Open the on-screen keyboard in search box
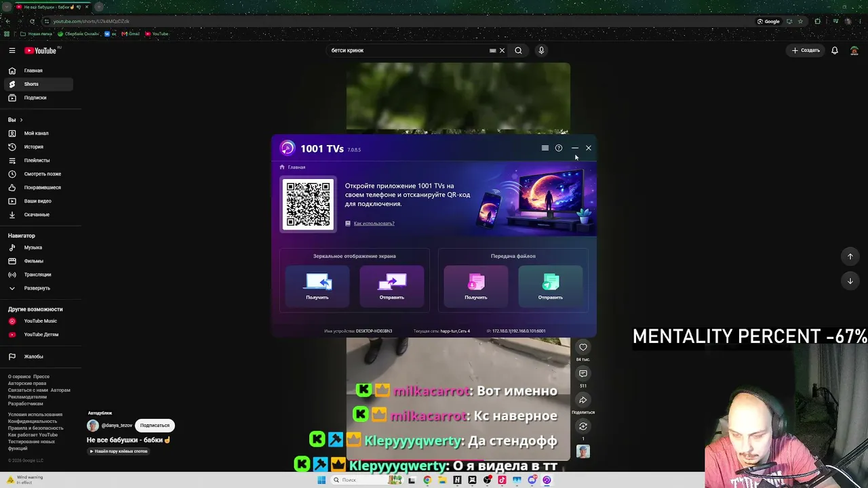This screenshot has height=488, width=868. (x=493, y=50)
